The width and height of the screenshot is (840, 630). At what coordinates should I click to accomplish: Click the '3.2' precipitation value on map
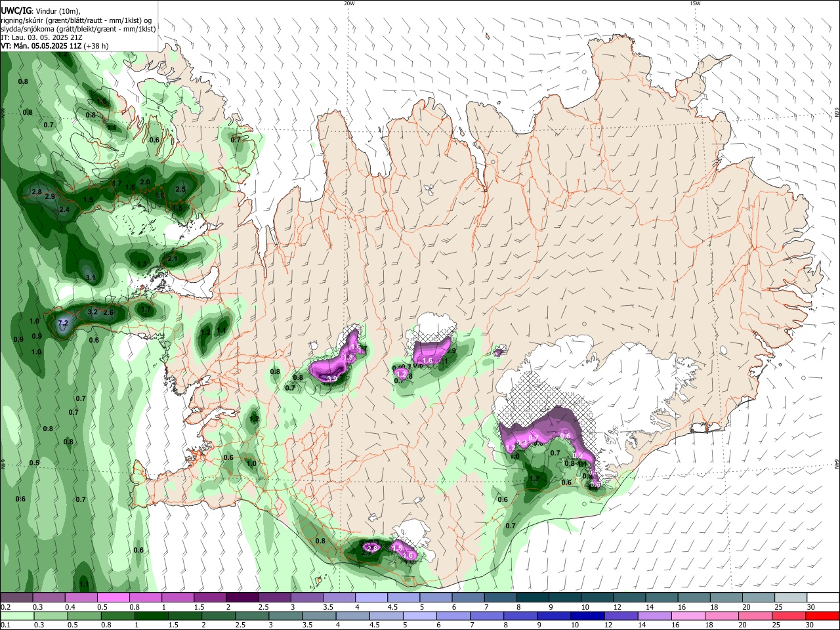point(93,312)
